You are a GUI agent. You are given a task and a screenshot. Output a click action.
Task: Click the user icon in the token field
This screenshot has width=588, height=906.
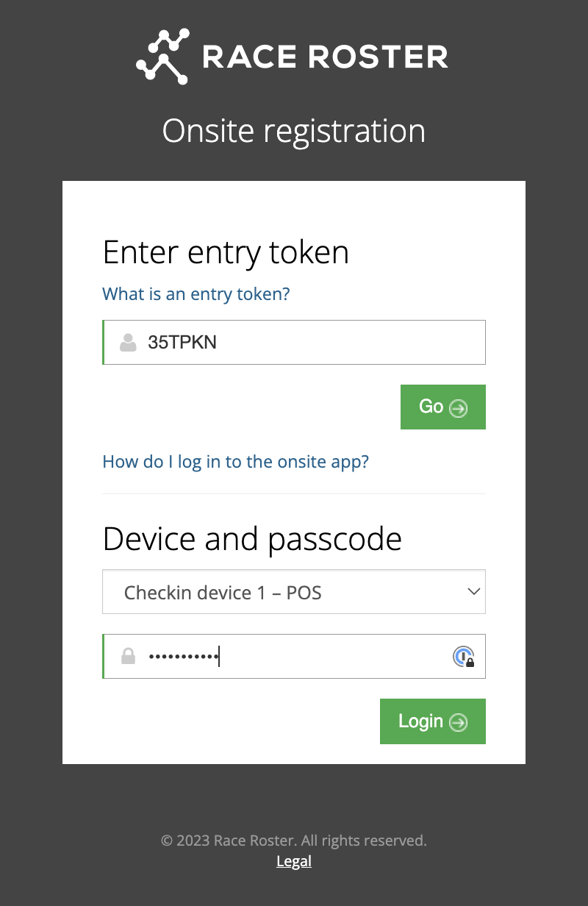pyautogui.click(x=128, y=343)
